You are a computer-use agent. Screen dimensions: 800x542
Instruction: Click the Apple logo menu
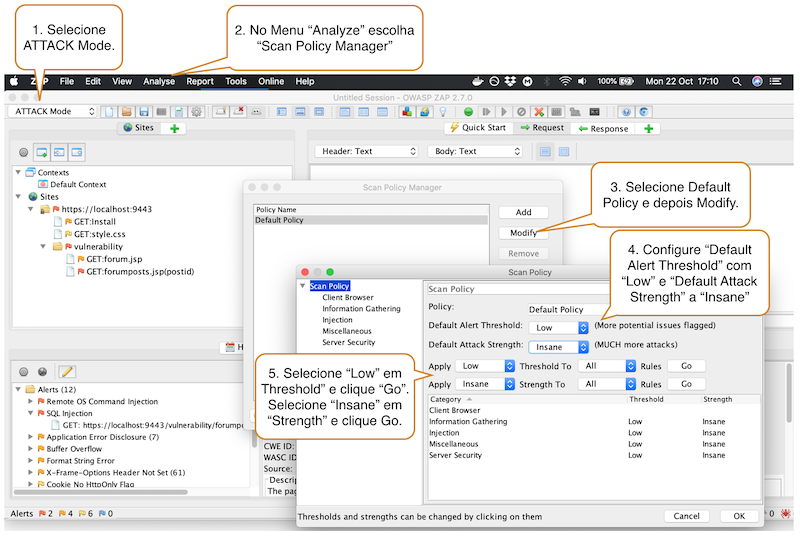click(14, 82)
